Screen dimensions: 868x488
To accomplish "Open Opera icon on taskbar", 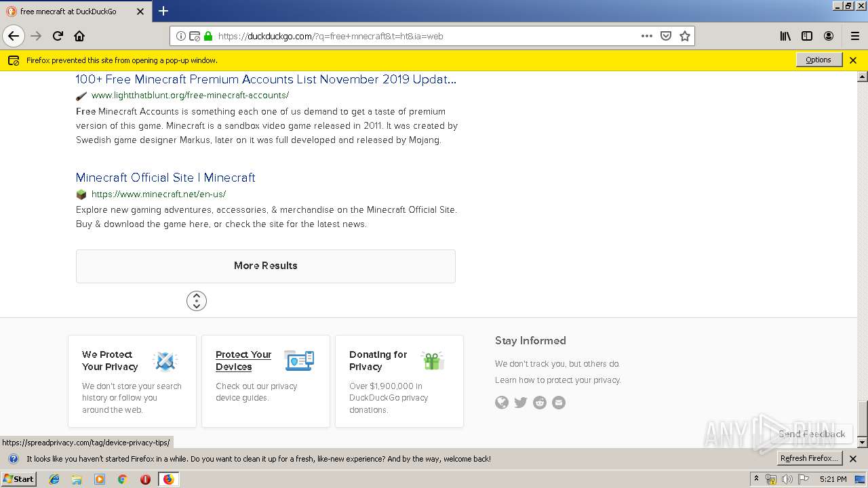I will (145, 479).
